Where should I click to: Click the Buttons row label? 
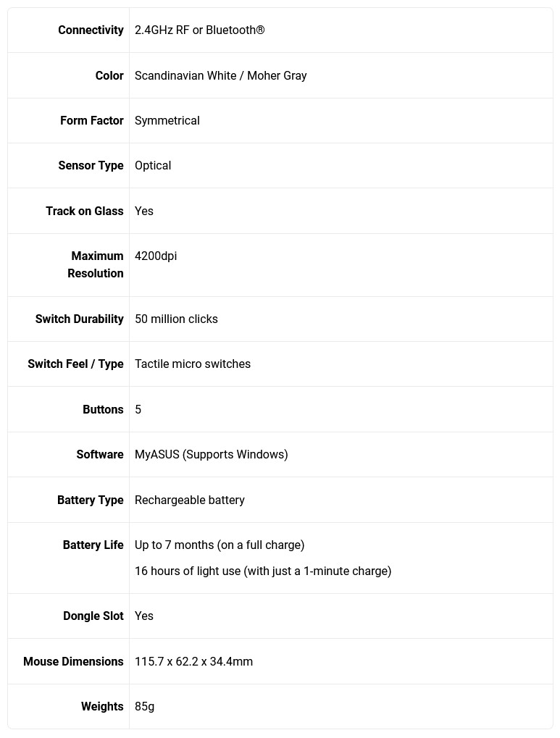[x=103, y=409]
